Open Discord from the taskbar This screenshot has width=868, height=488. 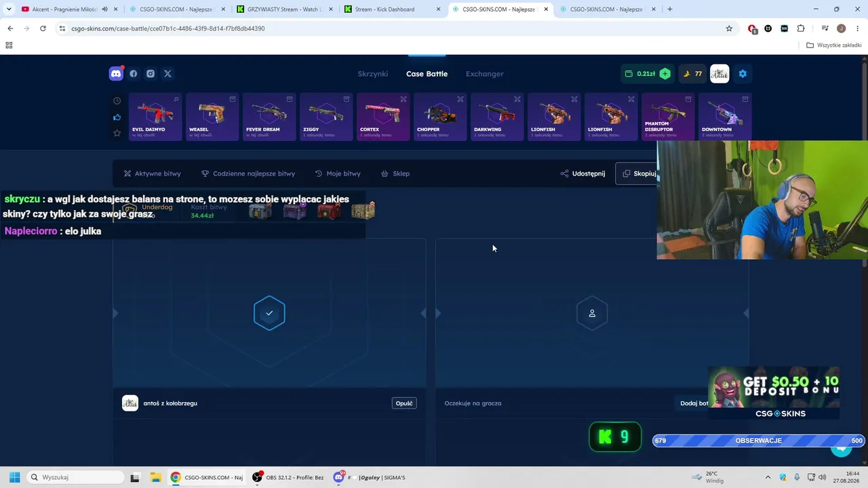[x=338, y=477]
